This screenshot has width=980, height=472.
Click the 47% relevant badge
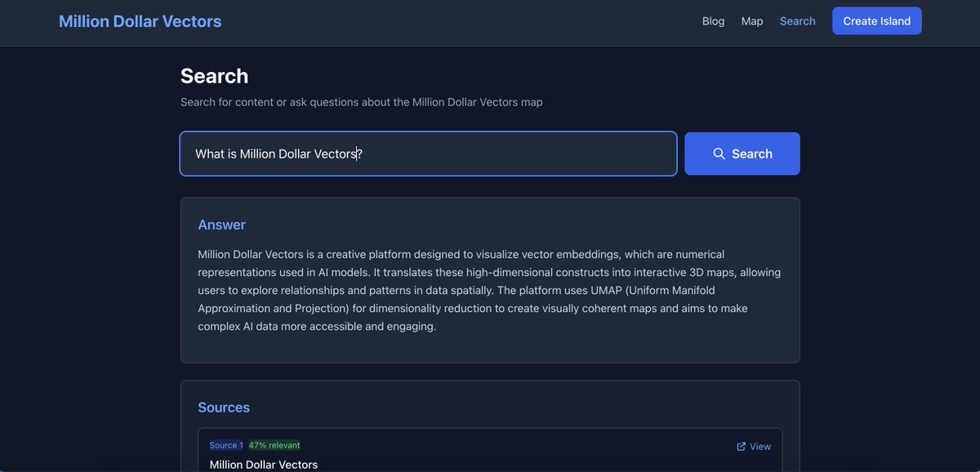pyautogui.click(x=274, y=446)
